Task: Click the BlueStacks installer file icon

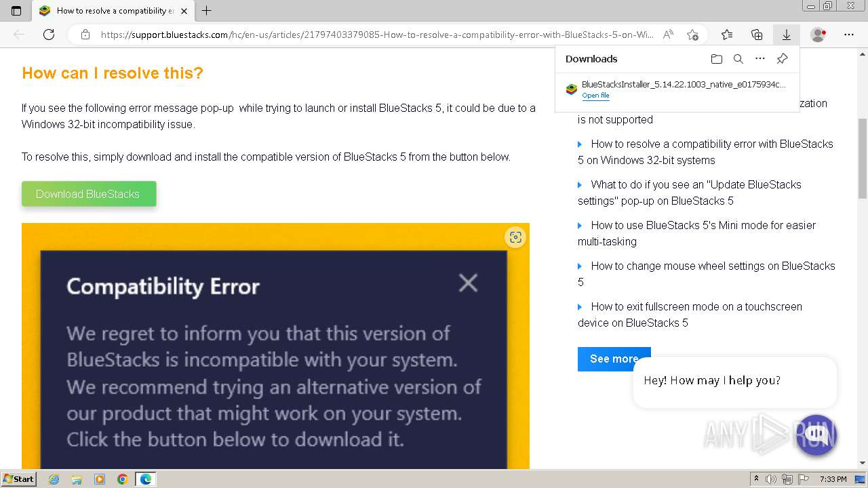Action: coord(572,89)
